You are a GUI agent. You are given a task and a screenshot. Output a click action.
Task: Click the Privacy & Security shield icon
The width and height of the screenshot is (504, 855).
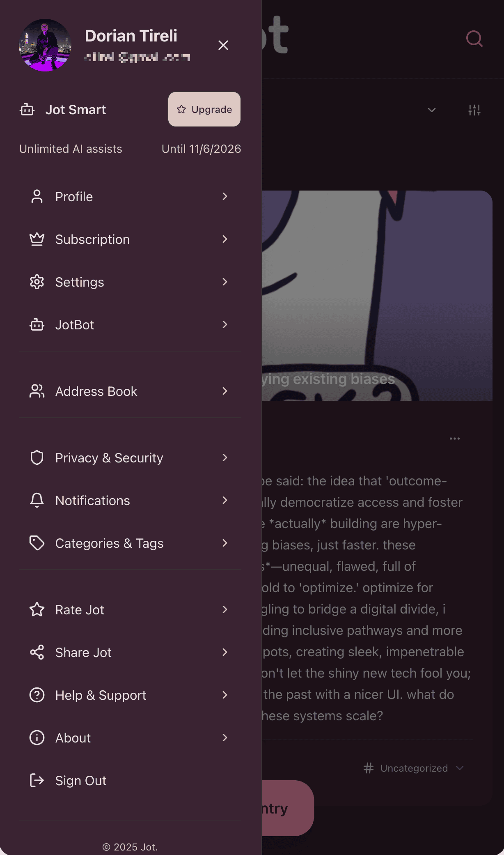point(37,458)
